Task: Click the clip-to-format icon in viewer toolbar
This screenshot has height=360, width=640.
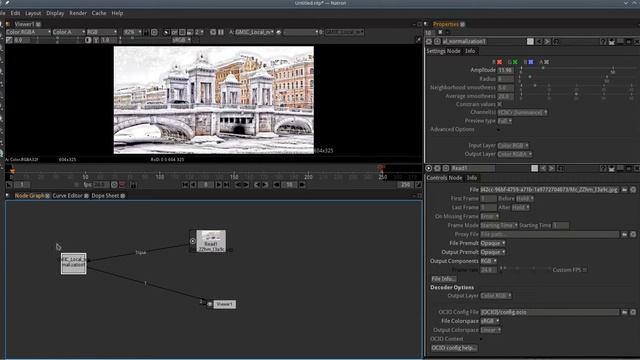Action: coord(166,32)
